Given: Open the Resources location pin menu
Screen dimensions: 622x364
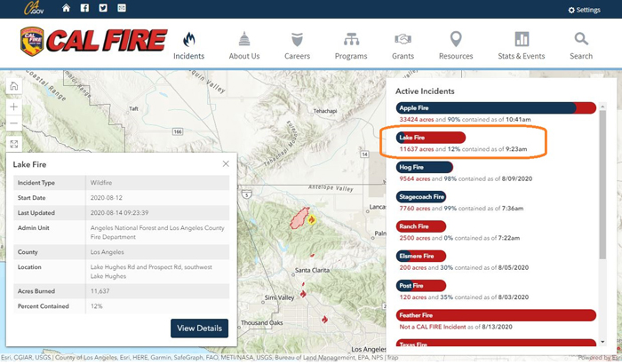Looking at the screenshot, I should point(456,45).
